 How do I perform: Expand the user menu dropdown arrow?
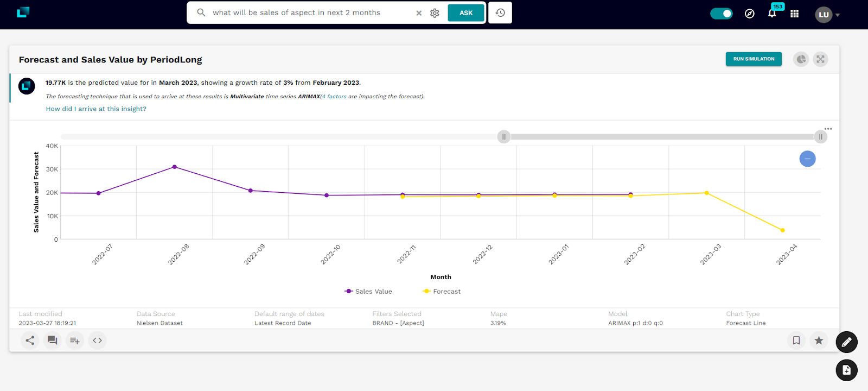[838, 15]
